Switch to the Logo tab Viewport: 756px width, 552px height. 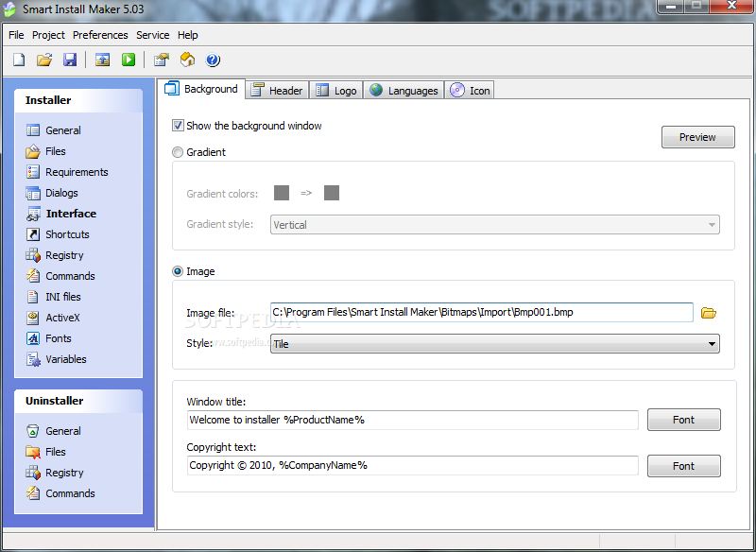[x=336, y=90]
